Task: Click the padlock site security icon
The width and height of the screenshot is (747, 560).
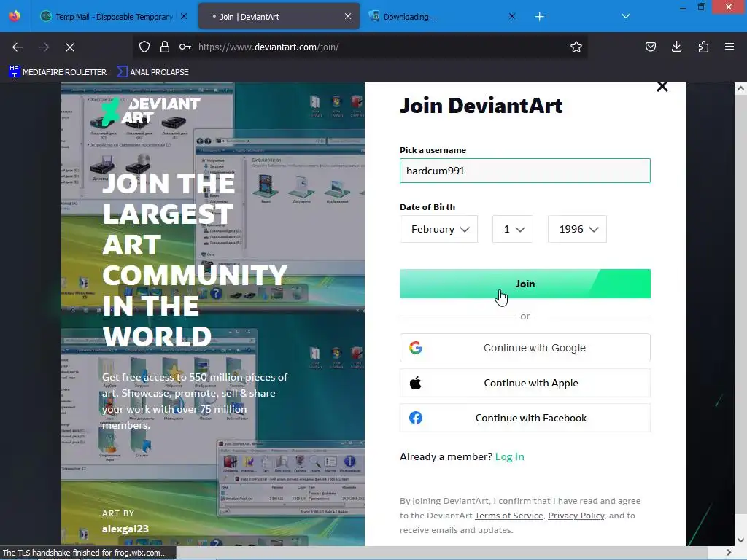Action: (x=165, y=47)
